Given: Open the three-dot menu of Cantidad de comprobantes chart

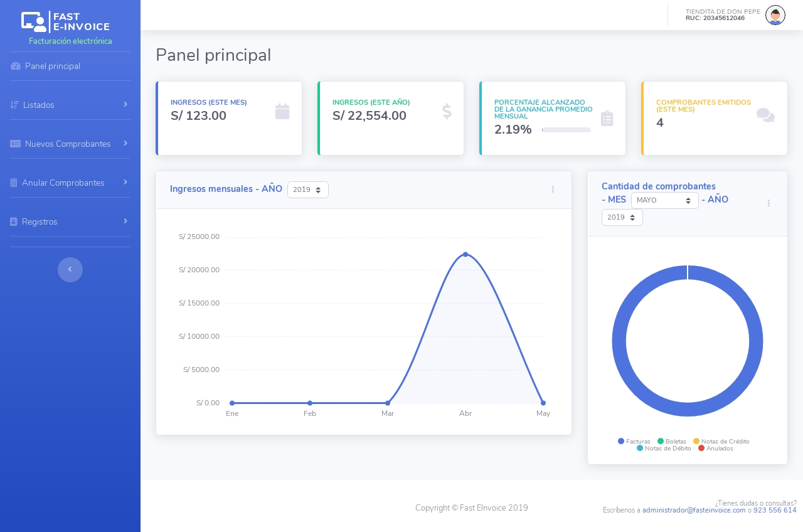Looking at the screenshot, I should (x=768, y=203).
